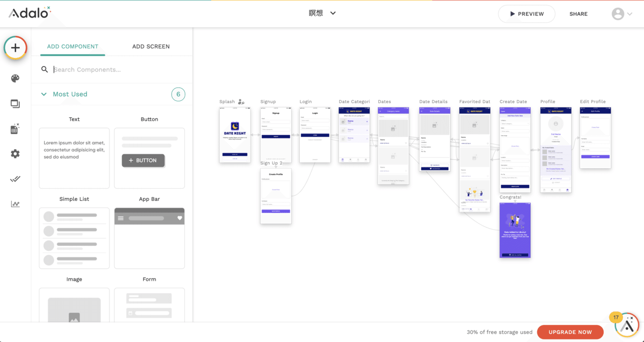This screenshot has height=342, width=644.
Task: Open the settings gear icon
Action: click(x=15, y=154)
